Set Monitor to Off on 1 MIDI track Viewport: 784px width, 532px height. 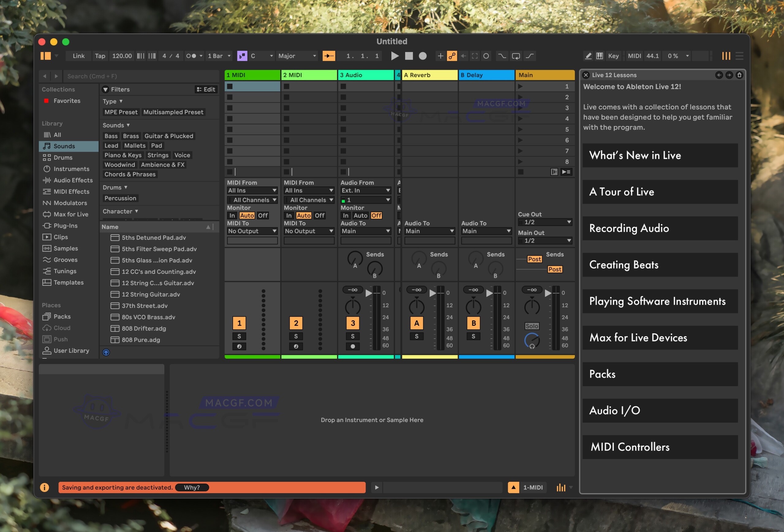click(263, 215)
